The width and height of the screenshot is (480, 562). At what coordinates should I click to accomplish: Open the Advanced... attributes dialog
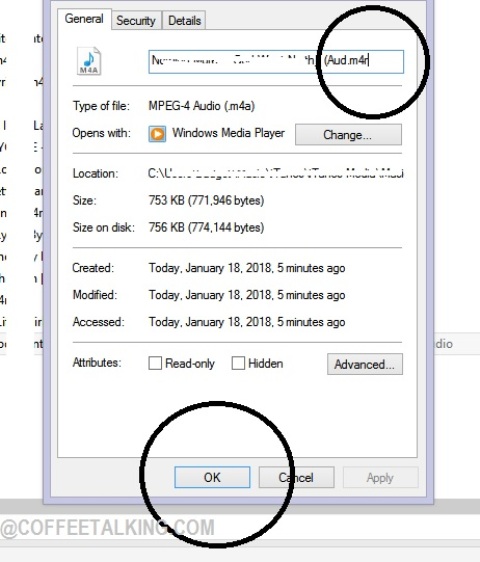click(x=365, y=364)
